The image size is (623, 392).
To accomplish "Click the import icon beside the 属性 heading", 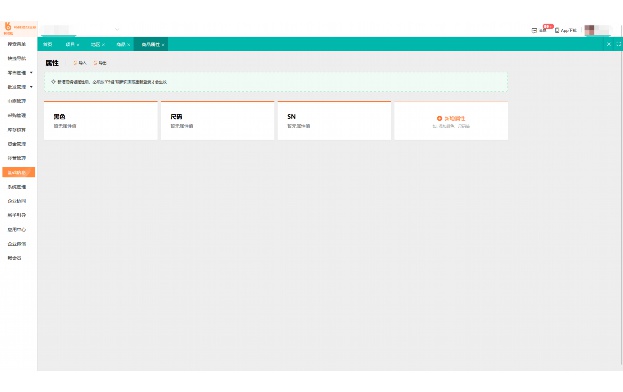I will [75, 63].
